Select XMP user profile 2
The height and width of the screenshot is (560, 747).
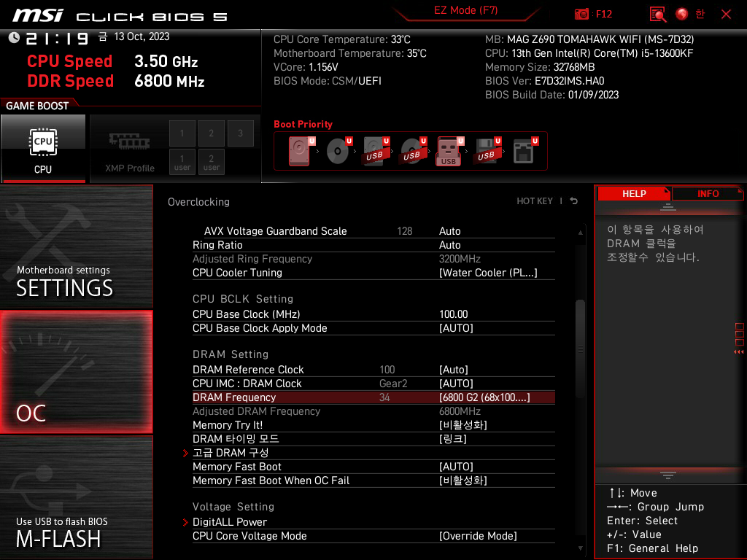[211, 162]
